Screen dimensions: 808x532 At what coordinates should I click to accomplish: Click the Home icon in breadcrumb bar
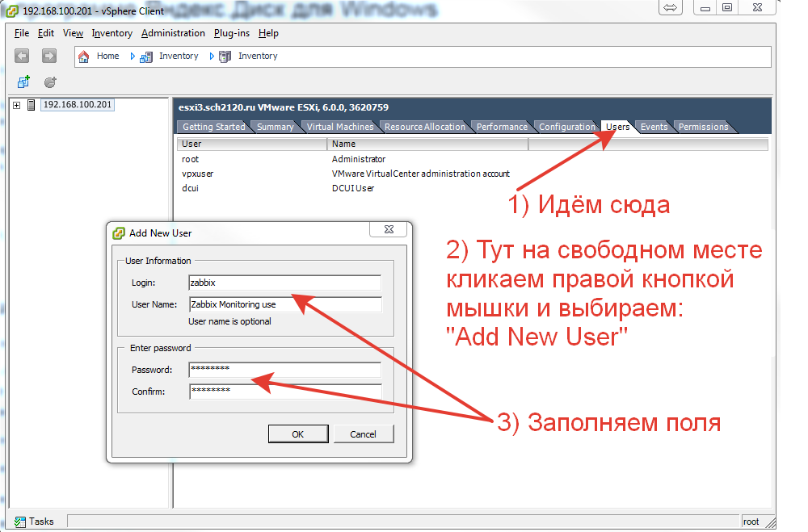click(x=83, y=57)
